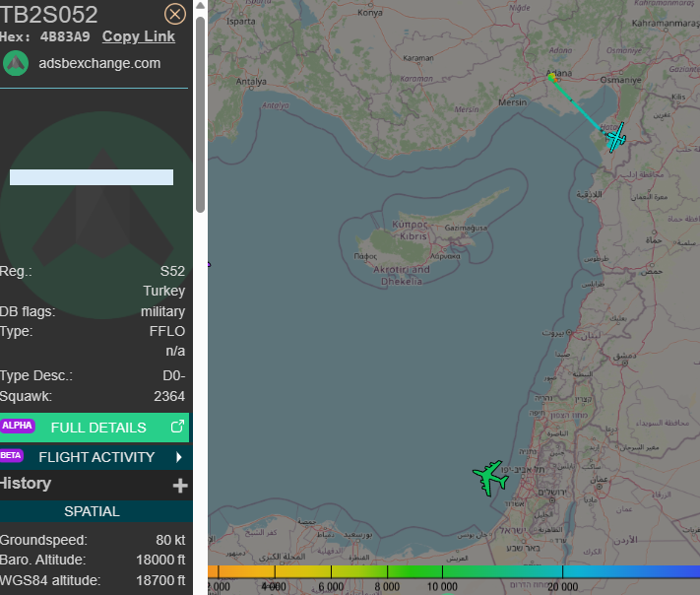Open the adsbexchange.com site link
Image resolution: width=700 pixels, height=595 pixels.
click(x=99, y=63)
